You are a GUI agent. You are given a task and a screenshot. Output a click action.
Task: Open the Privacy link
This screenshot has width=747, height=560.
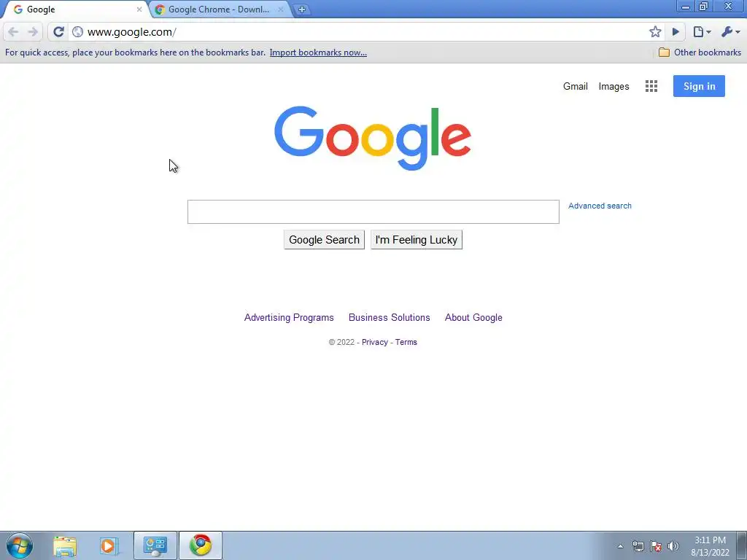point(374,342)
